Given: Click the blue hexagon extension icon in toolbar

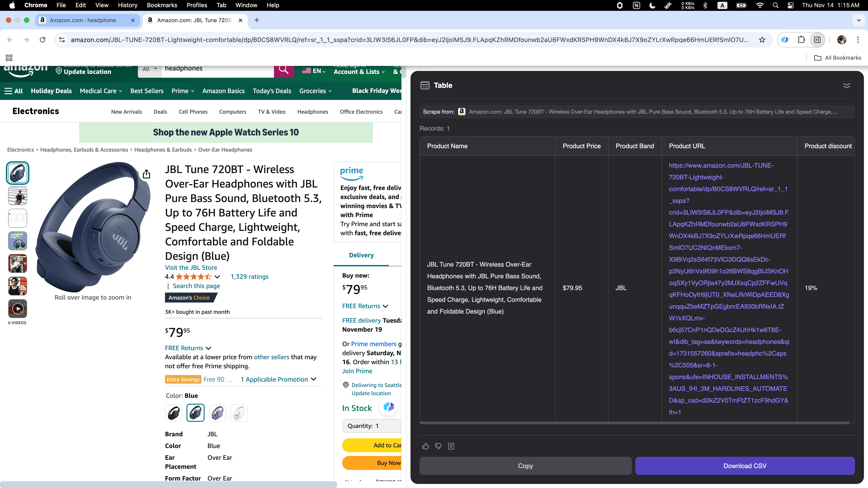Looking at the screenshot, I should [785, 40].
